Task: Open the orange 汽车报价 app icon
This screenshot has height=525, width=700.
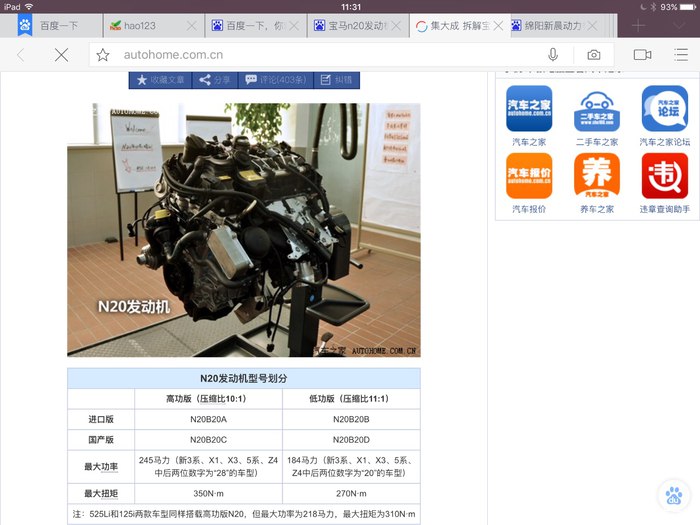Action: [x=529, y=176]
